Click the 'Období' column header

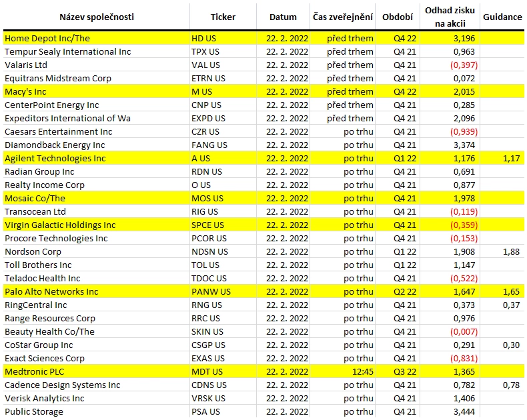pyautogui.click(x=398, y=17)
